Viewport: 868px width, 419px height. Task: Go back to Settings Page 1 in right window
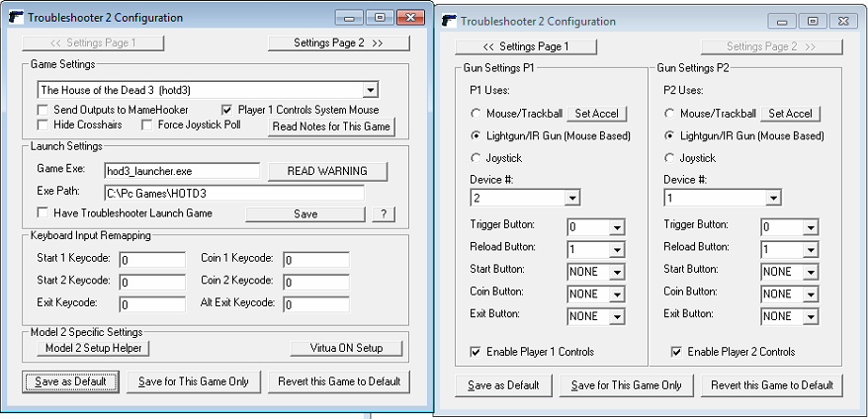pyautogui.click(x=525, y=46)
